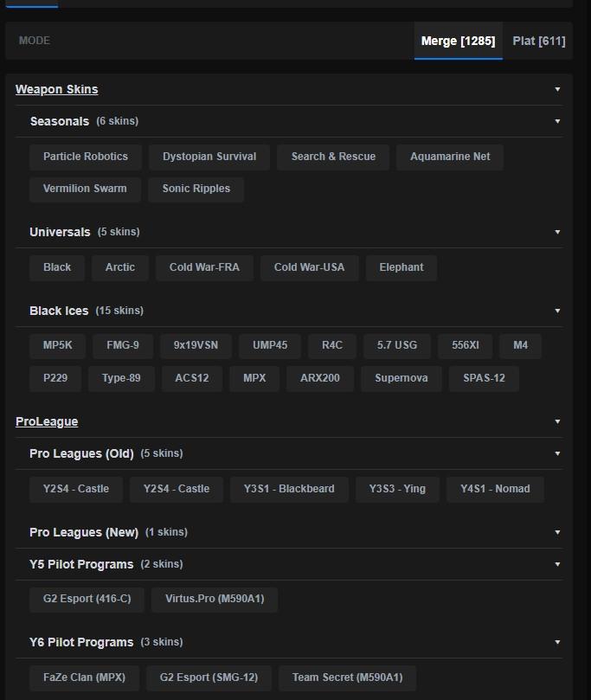This screenshot has height=700, width=591.
Task: Pick the FaZe Clan (MPX) skin
Action: click(84, 678)
